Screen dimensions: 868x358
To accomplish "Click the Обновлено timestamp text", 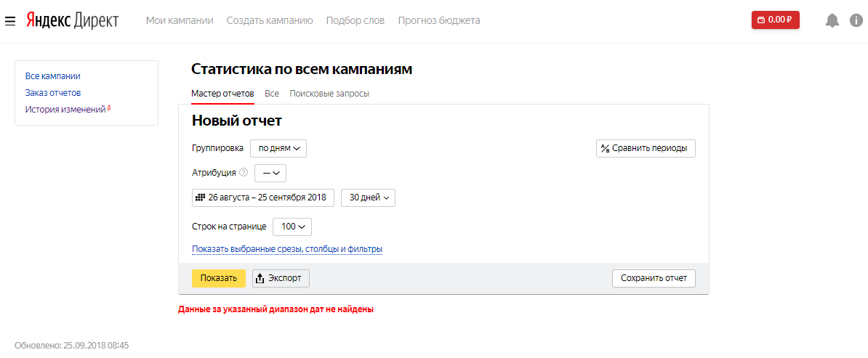I will coord(72,345).
